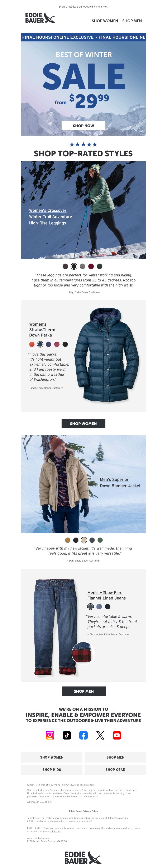Screen dimensions: 167x868
Task: Open the TikTok social icon
Action: click(67, 735)
